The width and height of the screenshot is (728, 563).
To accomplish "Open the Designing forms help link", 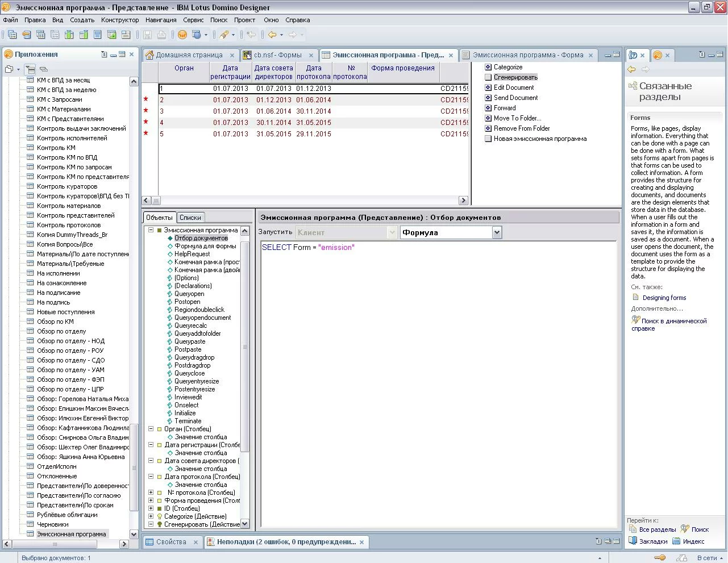I will click(664, 298).
